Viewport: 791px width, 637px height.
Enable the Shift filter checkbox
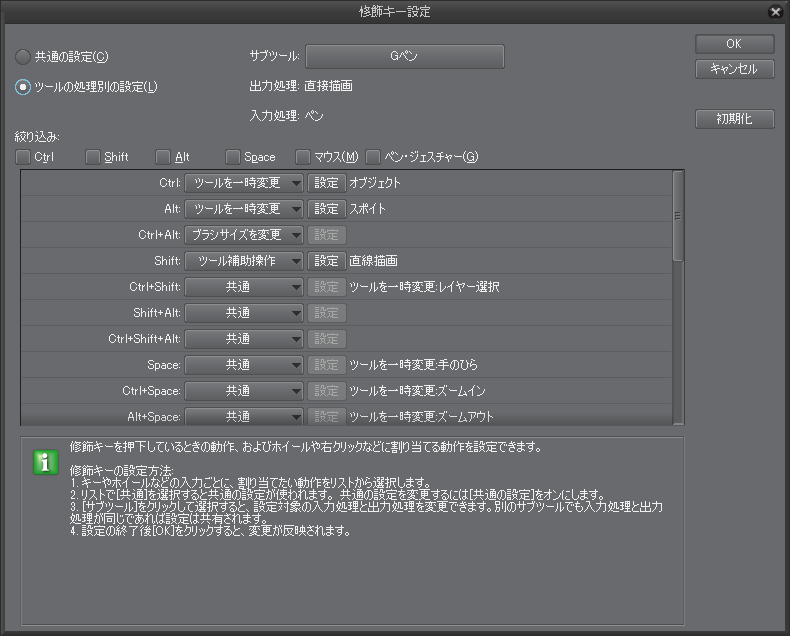click(x=93, y=157)
